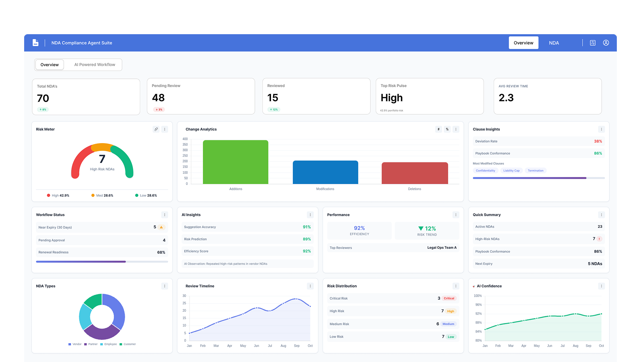This screenshot has height=362, width=644.
Task: Open the dashboard settings panel icon
Action: pyautogui.click(x=593, y=43)
